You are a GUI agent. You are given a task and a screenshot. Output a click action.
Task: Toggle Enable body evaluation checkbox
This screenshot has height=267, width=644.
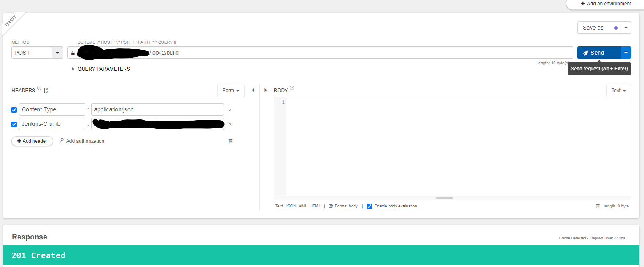(x=369, y=206)
